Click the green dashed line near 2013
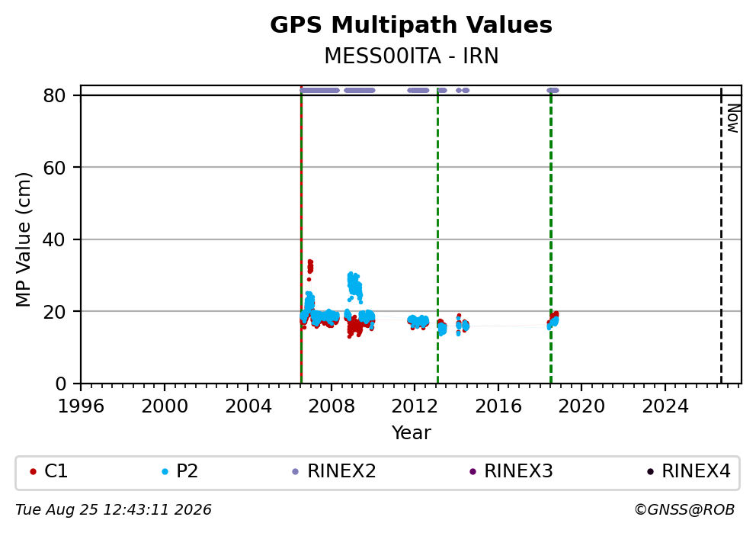Viewport: 756px width, 533px height. tap(437, 236)
